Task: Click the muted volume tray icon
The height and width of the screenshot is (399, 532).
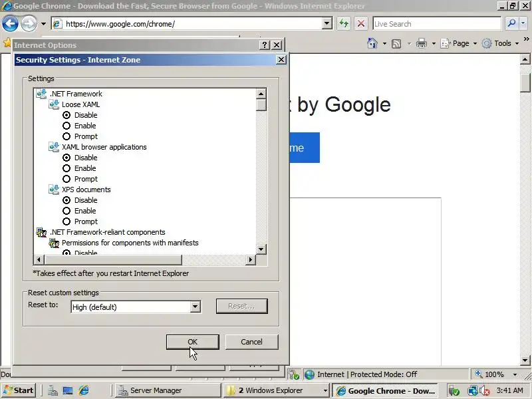Action: pos(484,391)
